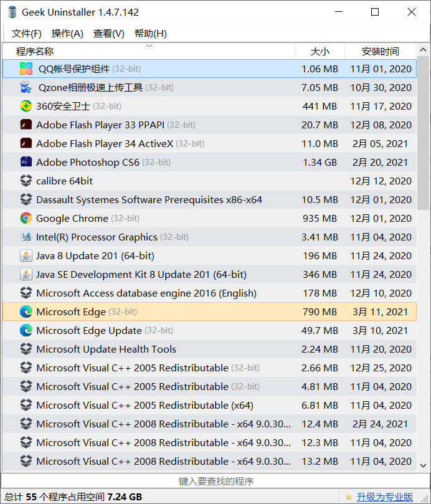This screenshot has height=504, width=431.
Task: Click the Qzone相册极速上传工具 icon
Action: (26, 87)
